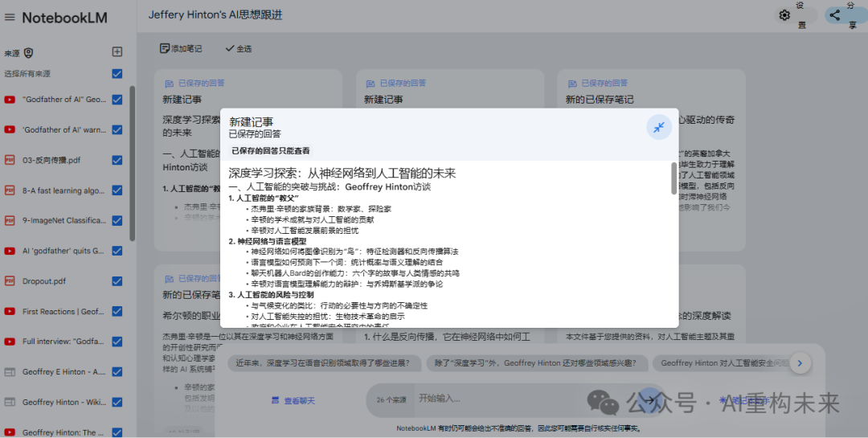868x438 pixels.
Task: Click 查看聊天 link
Action: click(x=300, y=400)
